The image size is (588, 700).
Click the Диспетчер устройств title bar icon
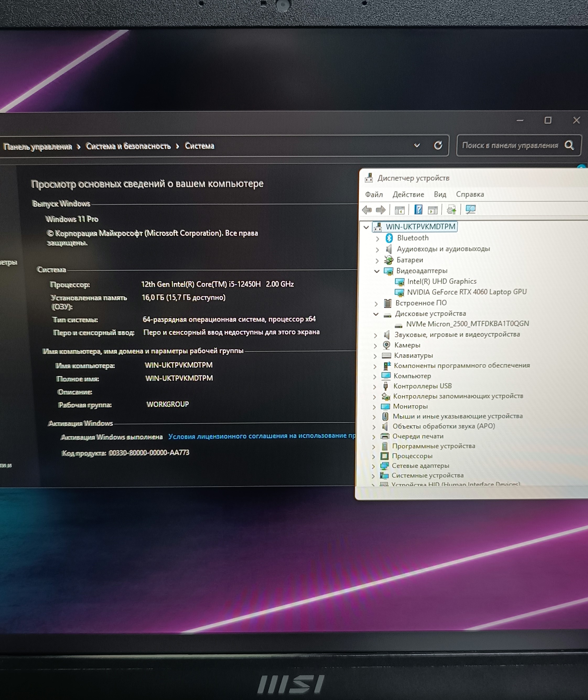(x=369, y=178)
